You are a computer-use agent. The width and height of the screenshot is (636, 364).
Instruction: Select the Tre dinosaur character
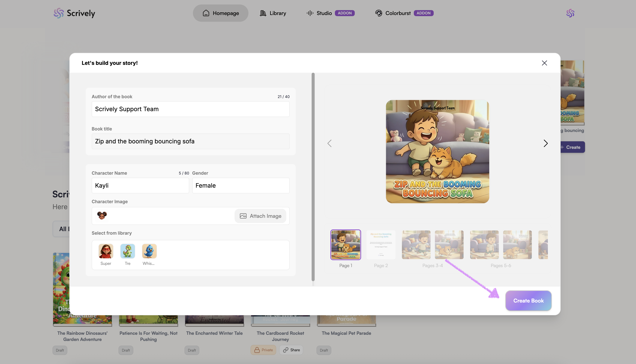click(127, 251)
